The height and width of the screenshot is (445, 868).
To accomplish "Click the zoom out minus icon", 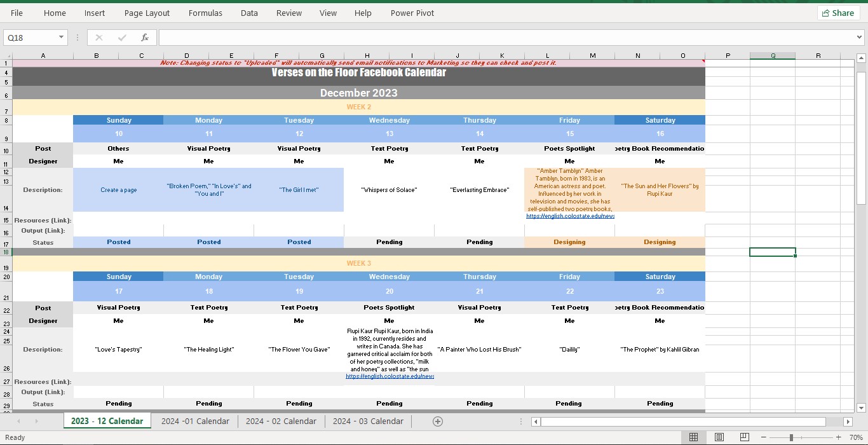I will pos(764,437).
